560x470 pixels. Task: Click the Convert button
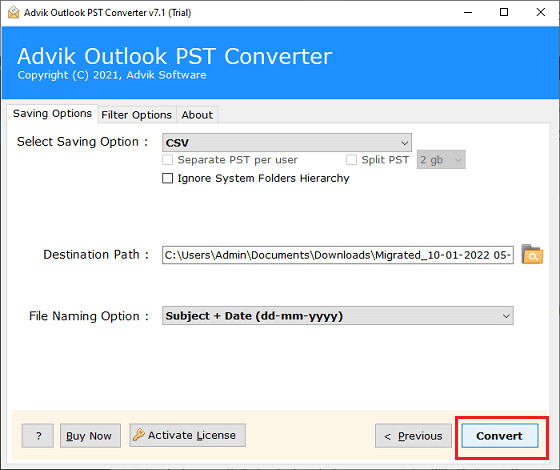[x=499, y=436]
